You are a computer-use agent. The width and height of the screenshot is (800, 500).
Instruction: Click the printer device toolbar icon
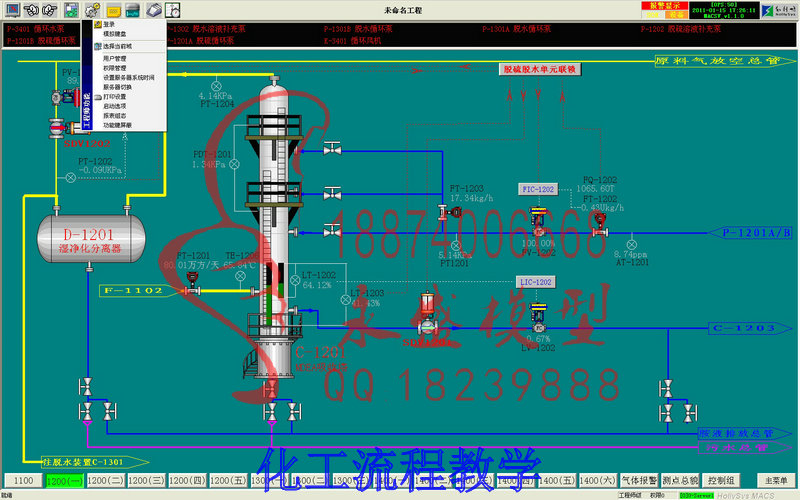(154, 9)
